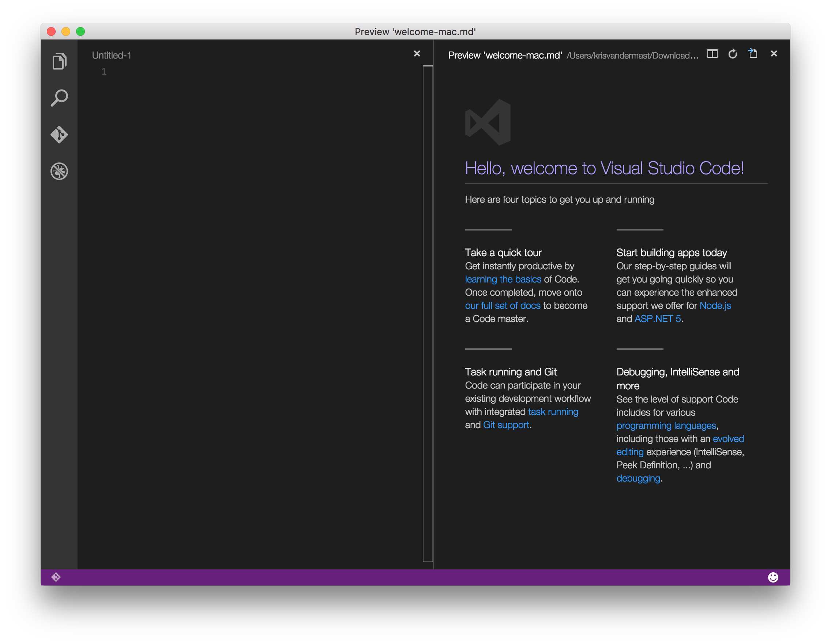Open welcome-mac.md source from preview toolbar
The width and height of the screenshot is (831, 644).
point(753,54)
